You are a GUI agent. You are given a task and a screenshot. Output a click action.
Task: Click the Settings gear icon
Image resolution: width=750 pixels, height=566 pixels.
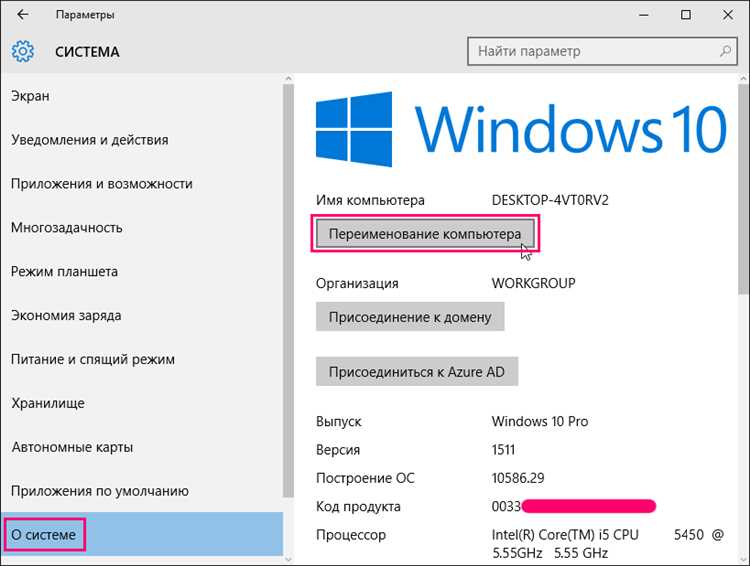point(22,51)
